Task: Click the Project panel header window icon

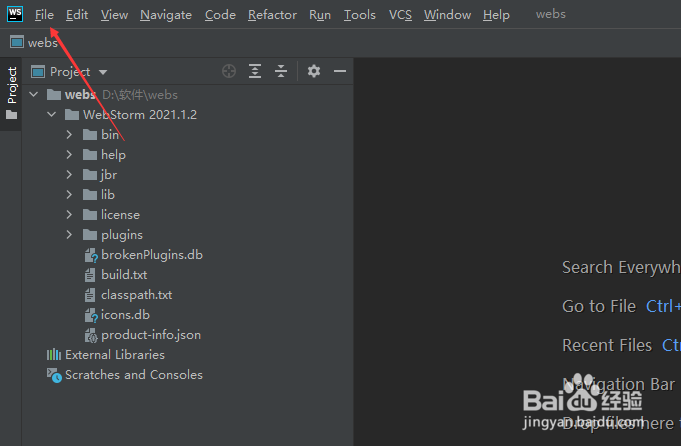Action: point(38,71)
